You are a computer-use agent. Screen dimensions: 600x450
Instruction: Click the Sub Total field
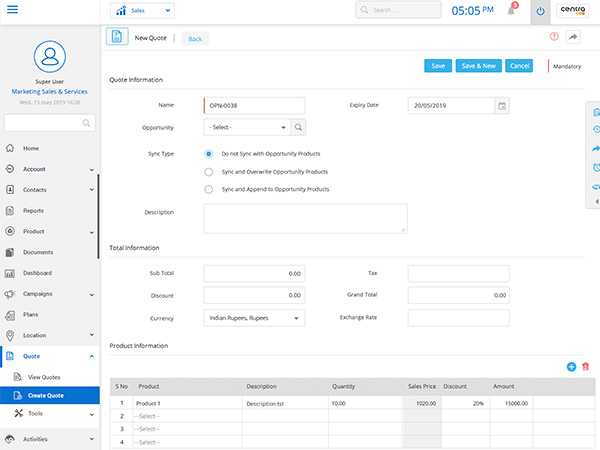254,274
